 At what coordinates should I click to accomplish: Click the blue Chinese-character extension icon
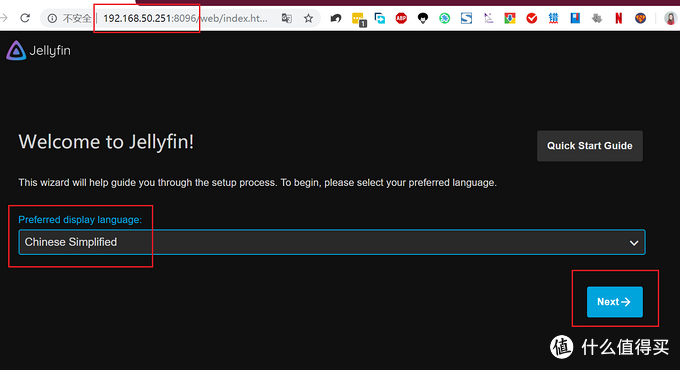[553, 18]
